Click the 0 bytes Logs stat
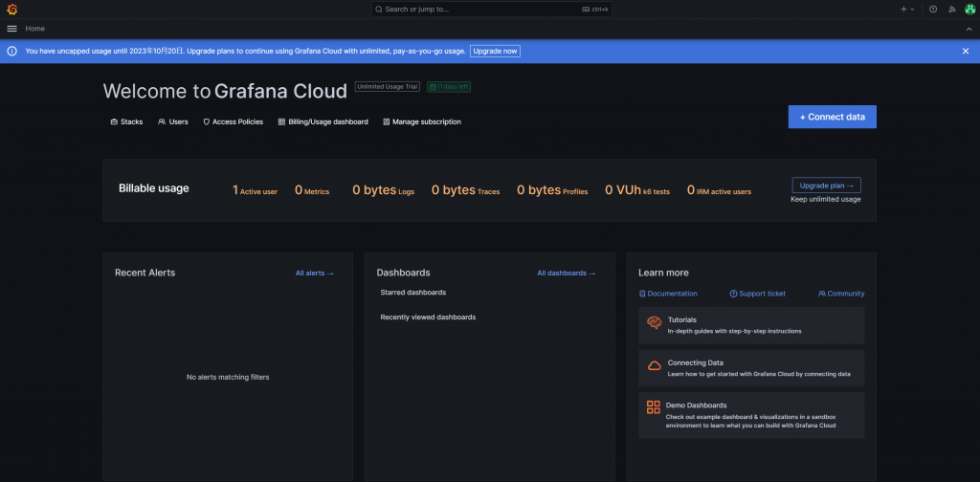 (x=383, y=190)
